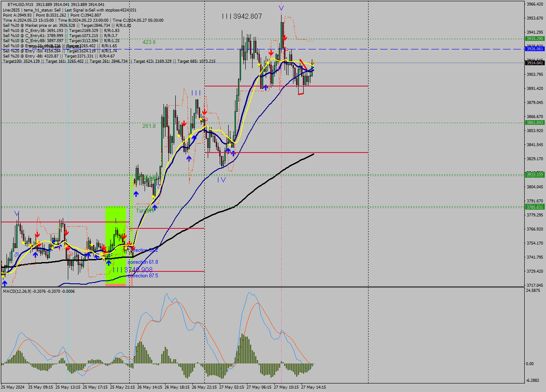Click the 261.8 Fibonacci level label
Screen dimensions: 546x392
coord(149,126)
